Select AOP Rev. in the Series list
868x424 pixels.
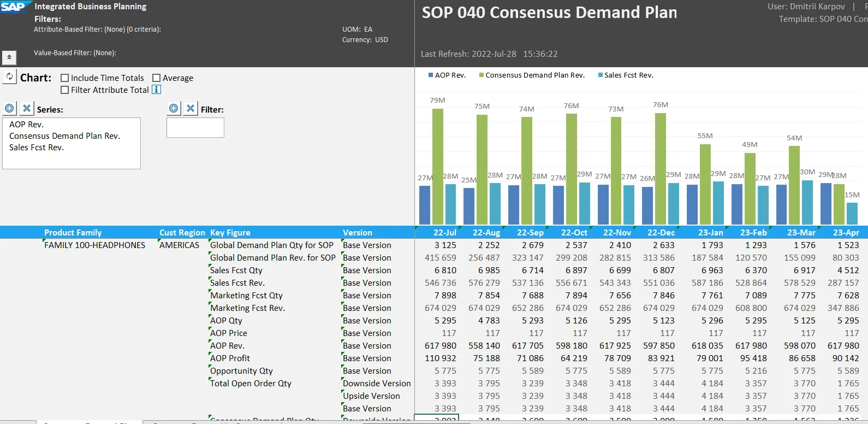(x=27, y=125)
